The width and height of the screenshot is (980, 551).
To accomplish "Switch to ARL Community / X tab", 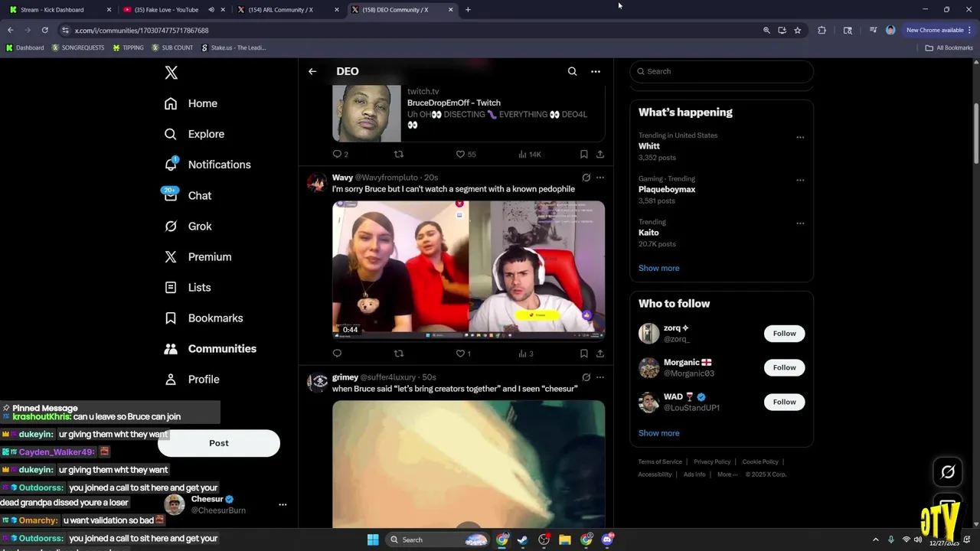I will (x=287, y=10).
